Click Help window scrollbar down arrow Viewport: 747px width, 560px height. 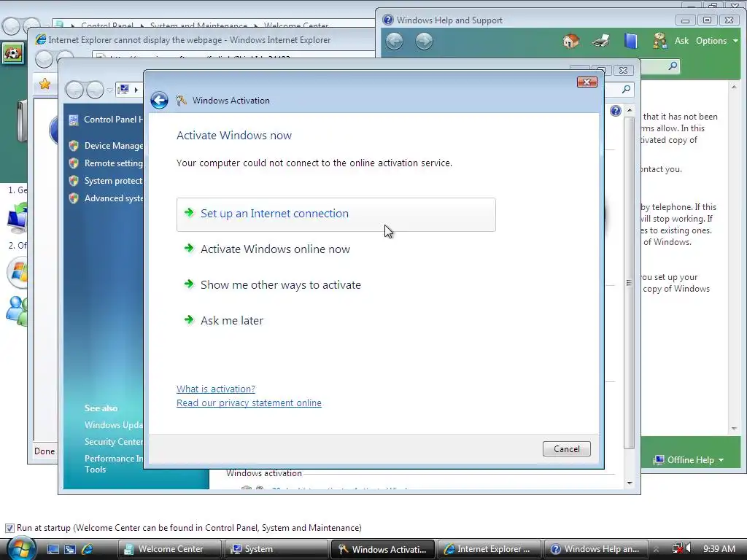tap(734, 429)
